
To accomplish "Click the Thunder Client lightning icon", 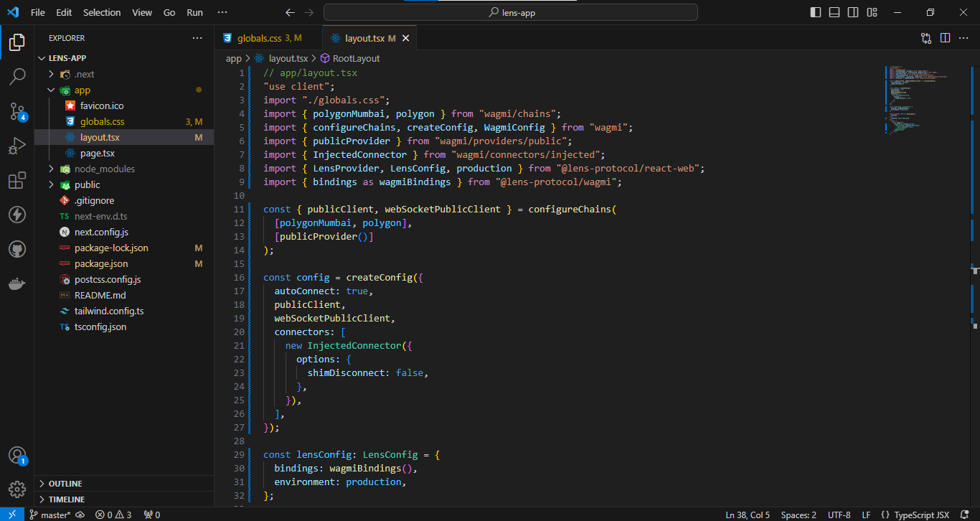I will [17, 215].
